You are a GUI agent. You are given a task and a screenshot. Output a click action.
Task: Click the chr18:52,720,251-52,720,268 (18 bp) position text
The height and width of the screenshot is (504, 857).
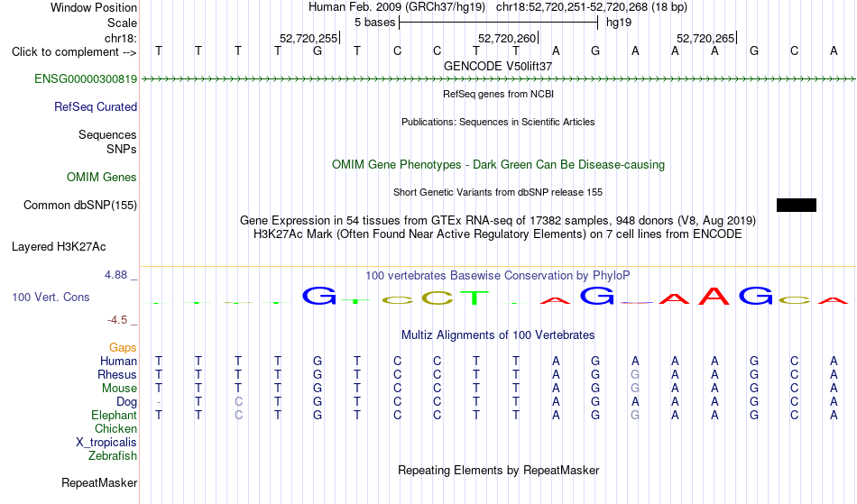coord(592,7)
